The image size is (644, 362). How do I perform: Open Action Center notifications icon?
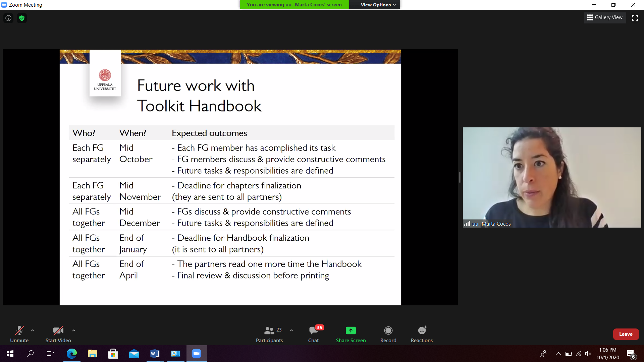(x=631, y=354)
